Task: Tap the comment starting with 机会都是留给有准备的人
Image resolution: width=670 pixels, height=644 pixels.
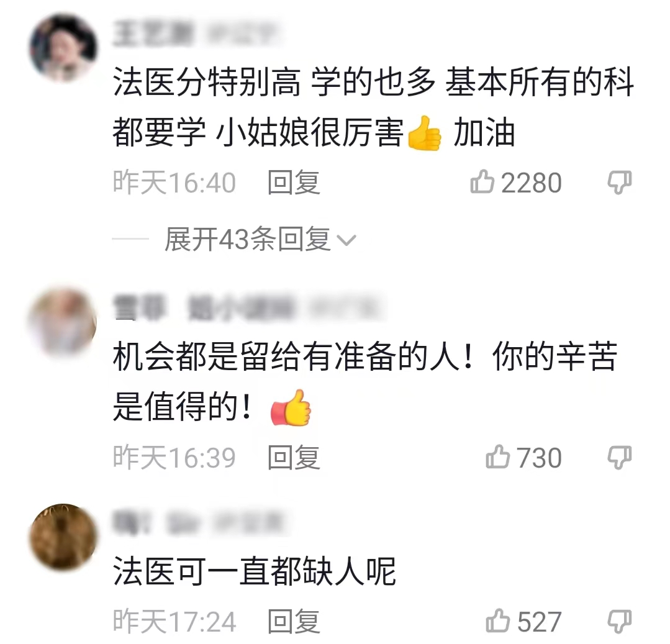Action: (365, 381)
